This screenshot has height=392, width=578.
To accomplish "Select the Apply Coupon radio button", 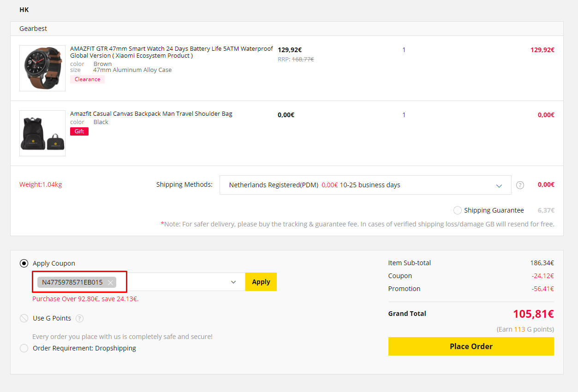I will pyautogui.click(x=24, y=263).
